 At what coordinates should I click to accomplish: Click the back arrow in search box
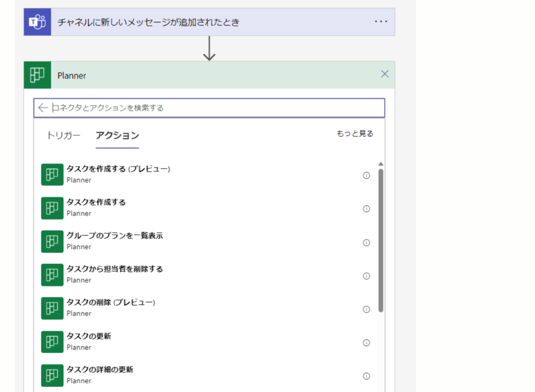coord(43,108)
